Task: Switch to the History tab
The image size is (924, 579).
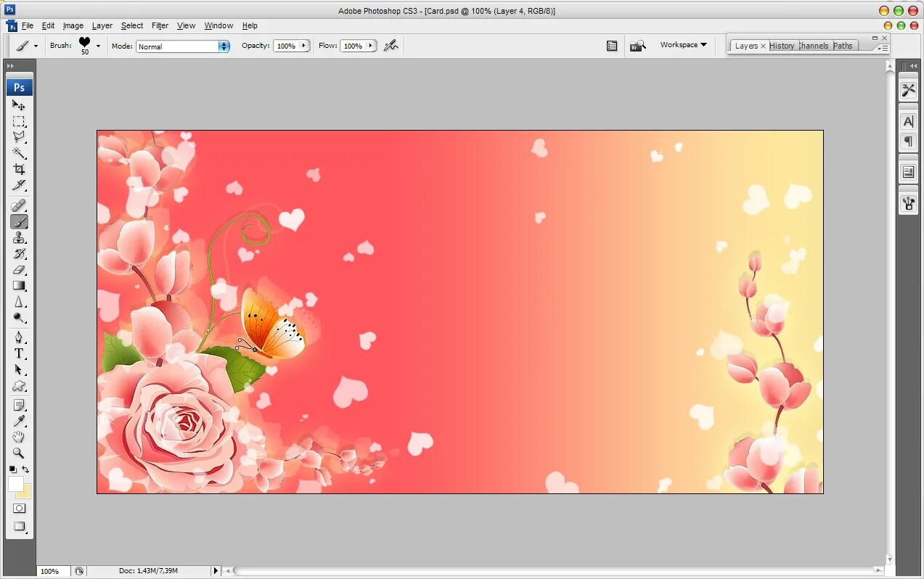Action: point(782,46)
